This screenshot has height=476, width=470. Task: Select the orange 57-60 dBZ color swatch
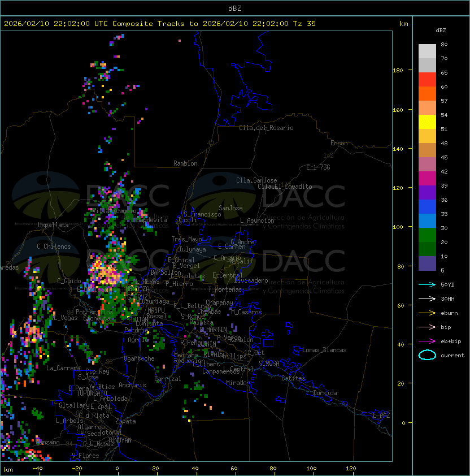point(427,94)
